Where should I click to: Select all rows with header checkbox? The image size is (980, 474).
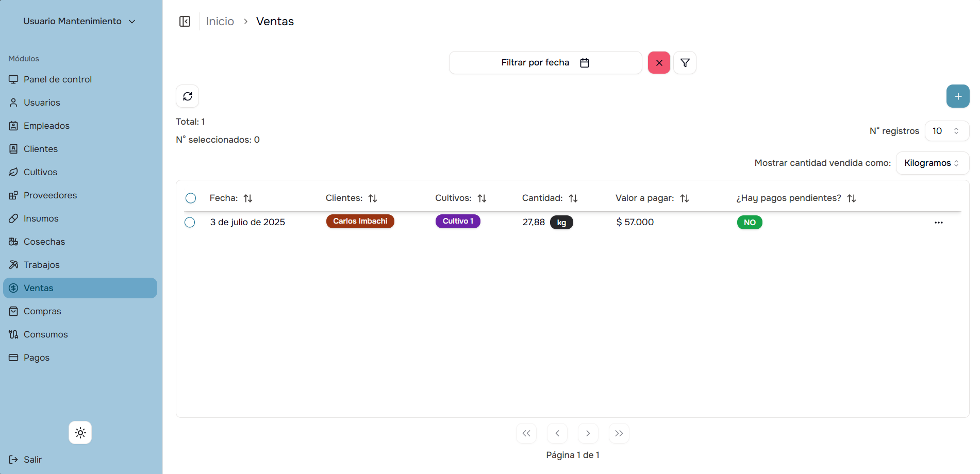[x=191, y=198]
